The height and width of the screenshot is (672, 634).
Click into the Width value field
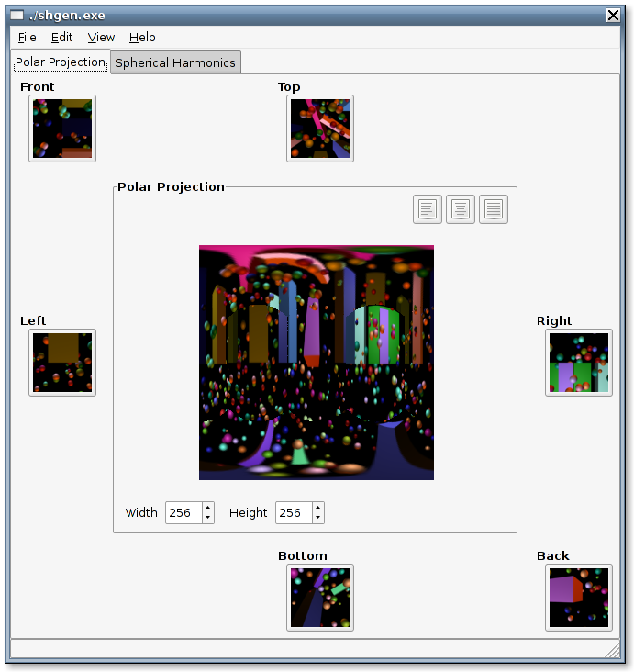184,512
